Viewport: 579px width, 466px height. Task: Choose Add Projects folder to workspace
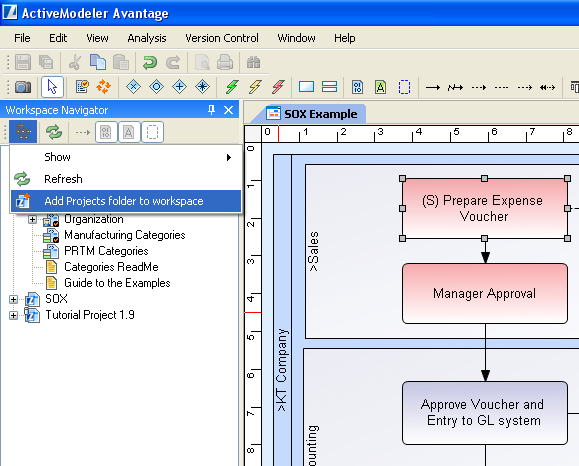[x=126, y=201]
